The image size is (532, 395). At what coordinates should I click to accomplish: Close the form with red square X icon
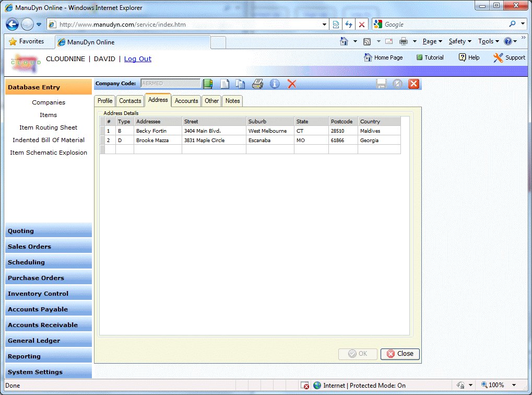click(x=413, y=84)
